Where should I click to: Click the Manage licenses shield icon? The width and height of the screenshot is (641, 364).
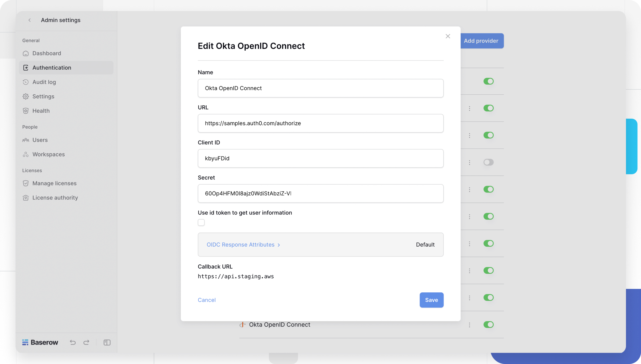pyautogui.click(x=26, y=183)
